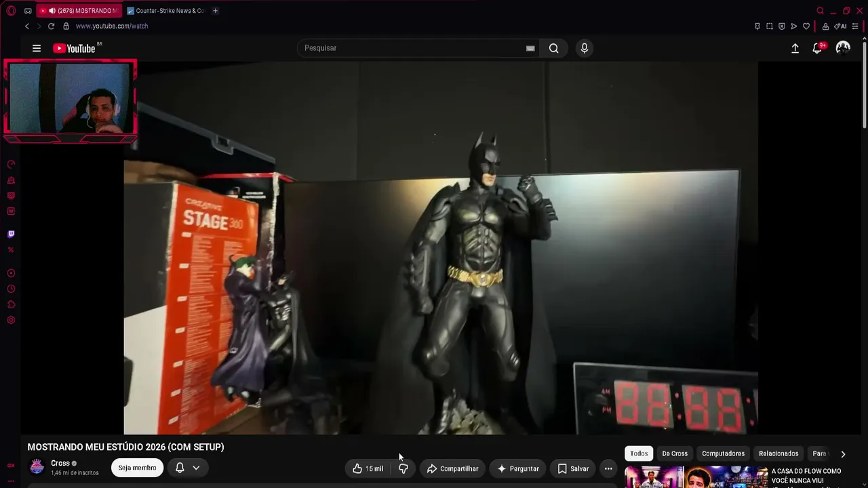
Task: Click the video title MOSTRANDO MEU ESTÚDIO 2026
Action: (x=125, y=447)
